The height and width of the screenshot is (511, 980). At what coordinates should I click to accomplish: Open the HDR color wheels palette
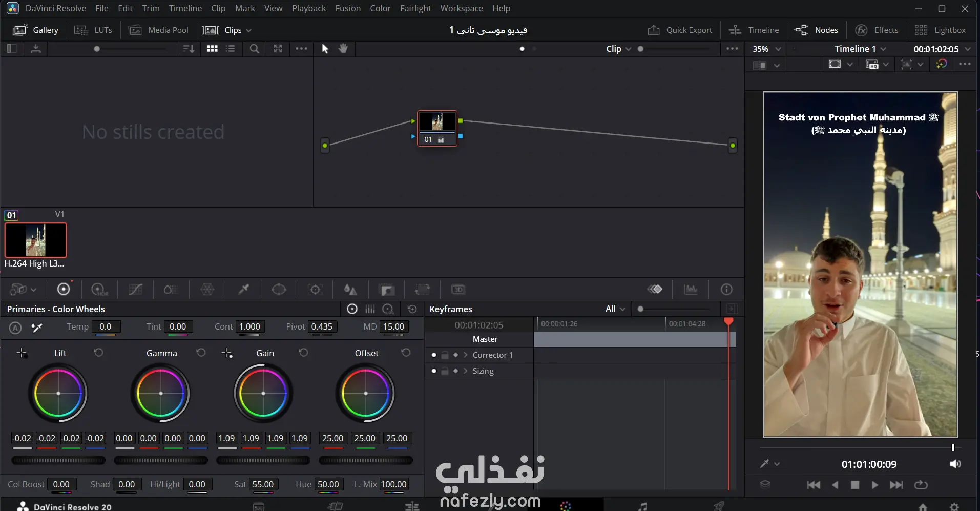[x=99, y=290]
